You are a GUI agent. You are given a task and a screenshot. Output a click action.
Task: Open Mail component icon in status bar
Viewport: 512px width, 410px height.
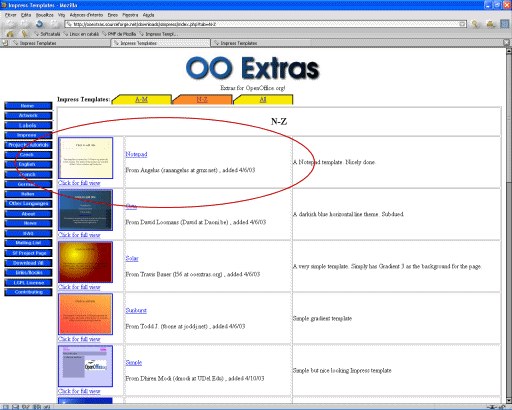point(16,407)
